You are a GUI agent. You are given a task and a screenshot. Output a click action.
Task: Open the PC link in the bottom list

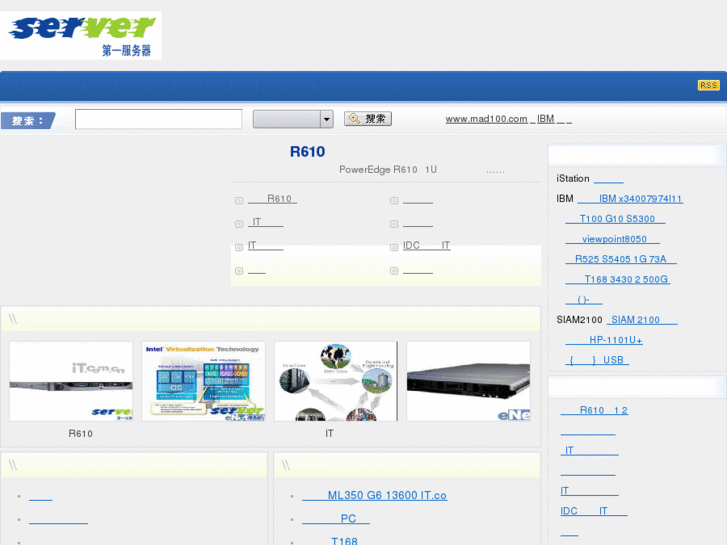[336, 519]
